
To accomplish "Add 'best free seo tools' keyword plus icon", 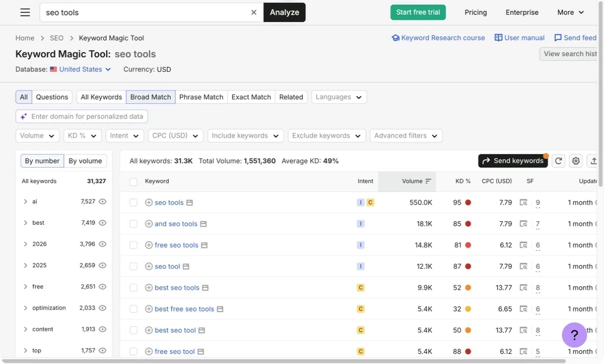I will [x=149, y=309].
